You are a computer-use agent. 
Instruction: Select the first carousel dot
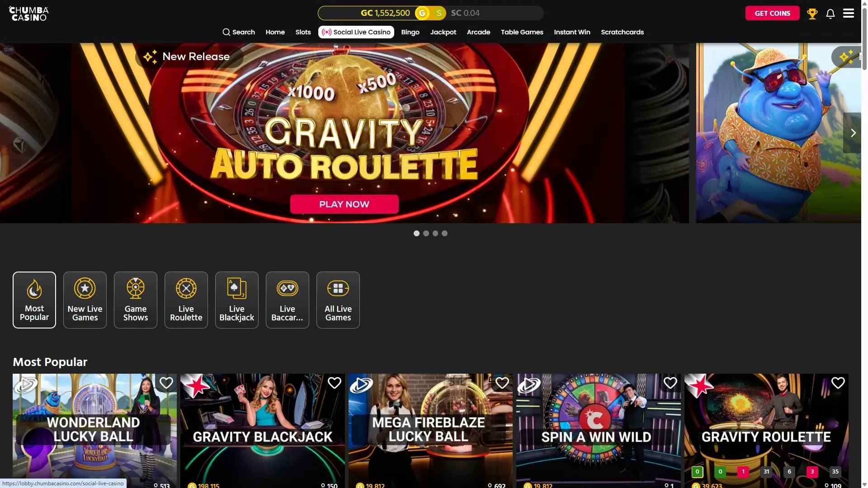[416, 234]
